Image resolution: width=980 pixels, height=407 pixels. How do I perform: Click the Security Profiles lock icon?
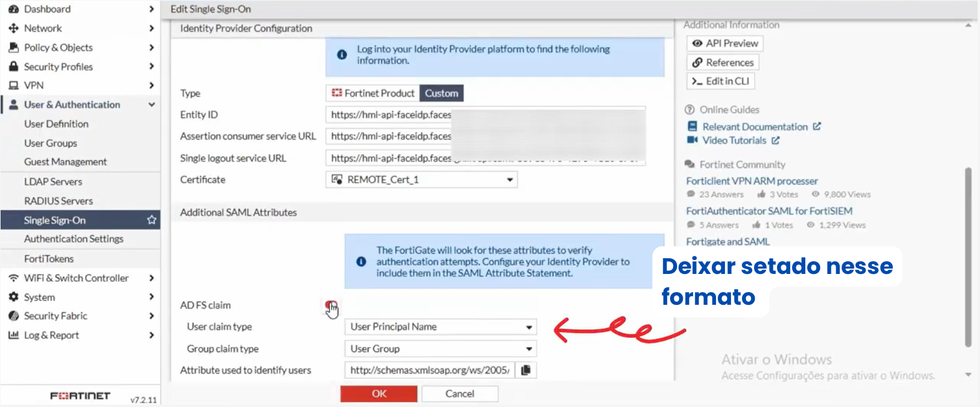[x=13, y=67]
